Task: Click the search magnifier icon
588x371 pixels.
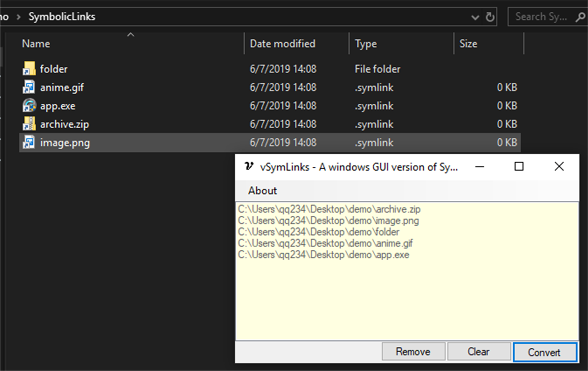Action: pos(580,16)
